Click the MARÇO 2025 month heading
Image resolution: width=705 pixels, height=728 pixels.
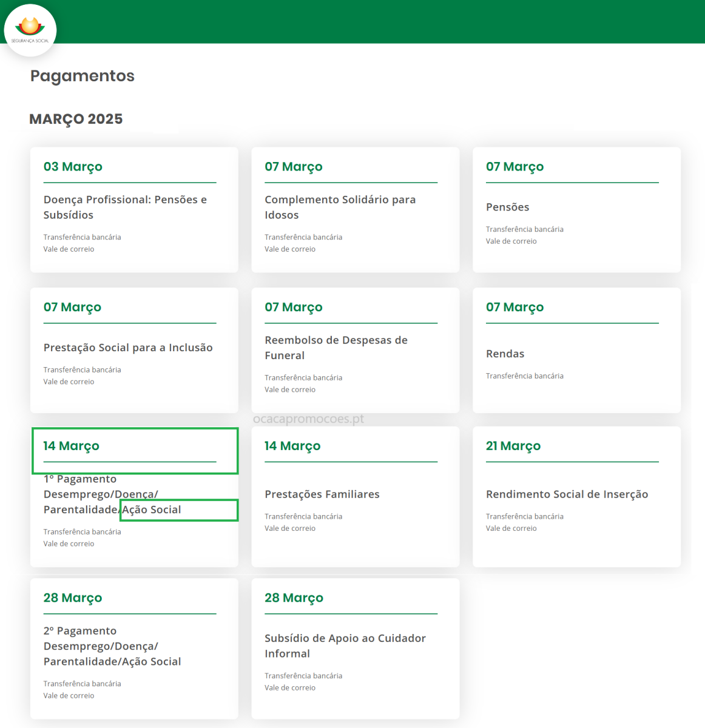click(76, 119)
